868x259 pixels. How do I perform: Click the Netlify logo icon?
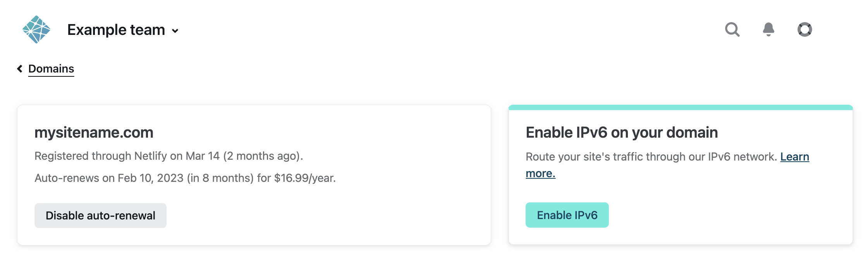point(36,29)
